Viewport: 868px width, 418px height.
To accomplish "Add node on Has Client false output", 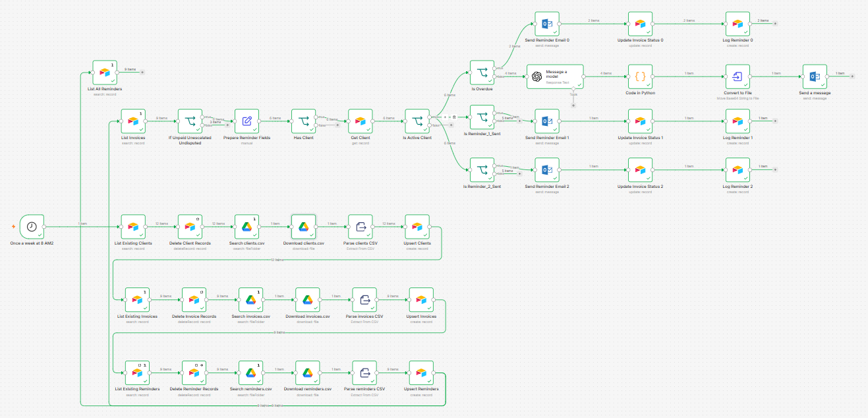I will point(337,125).
